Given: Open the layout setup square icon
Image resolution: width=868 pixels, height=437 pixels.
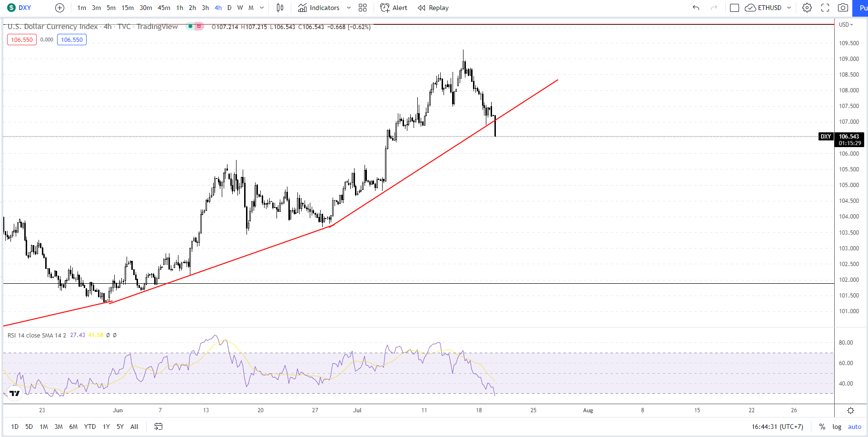Looking at the screenshot, I should click(734, 8).
